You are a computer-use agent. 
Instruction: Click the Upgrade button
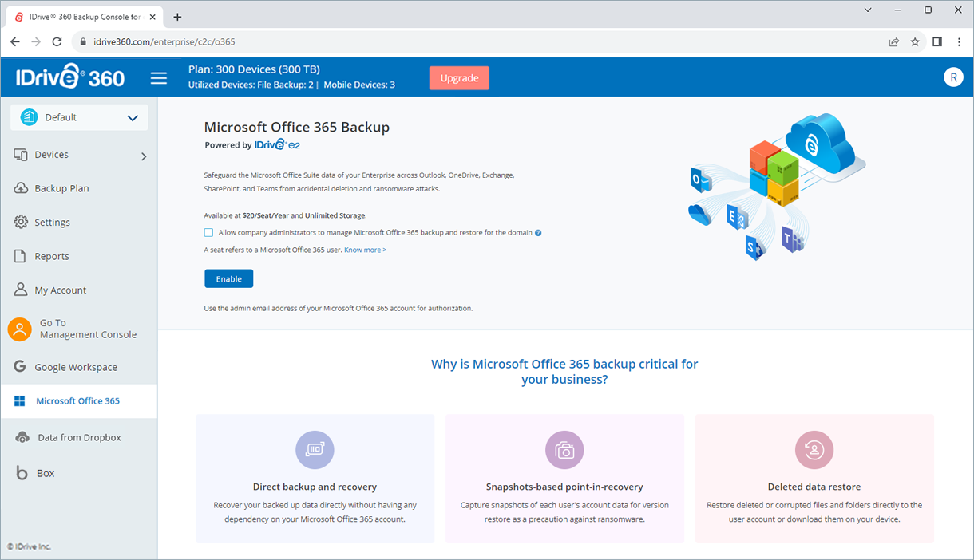(459, 78)
